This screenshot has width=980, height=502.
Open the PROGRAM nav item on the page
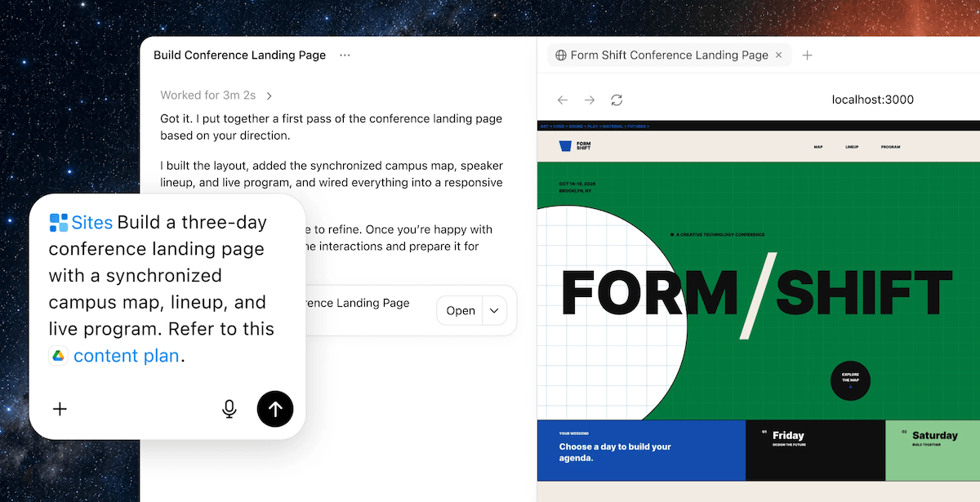pos(890,147)
